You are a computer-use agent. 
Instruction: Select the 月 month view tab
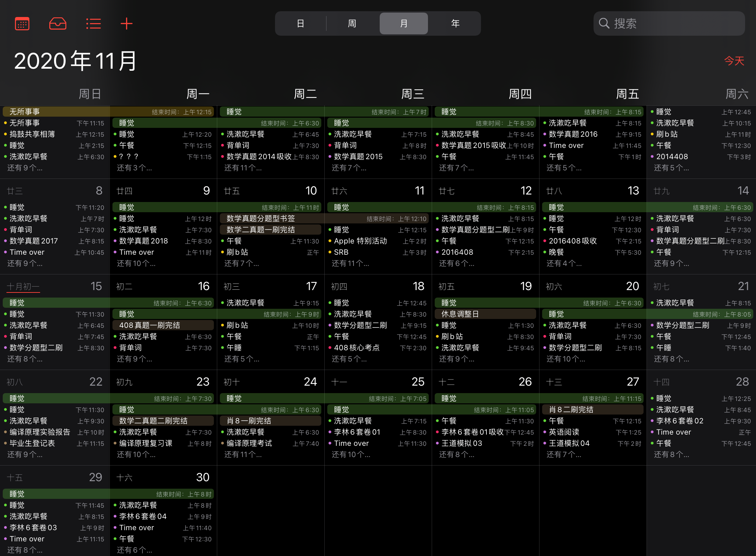point(403,23)
